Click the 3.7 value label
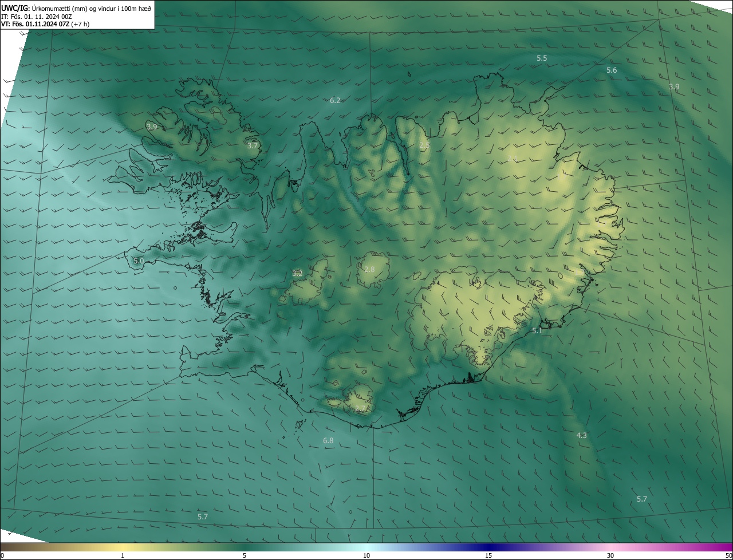 pyautogui.click(x=253, y=146)
